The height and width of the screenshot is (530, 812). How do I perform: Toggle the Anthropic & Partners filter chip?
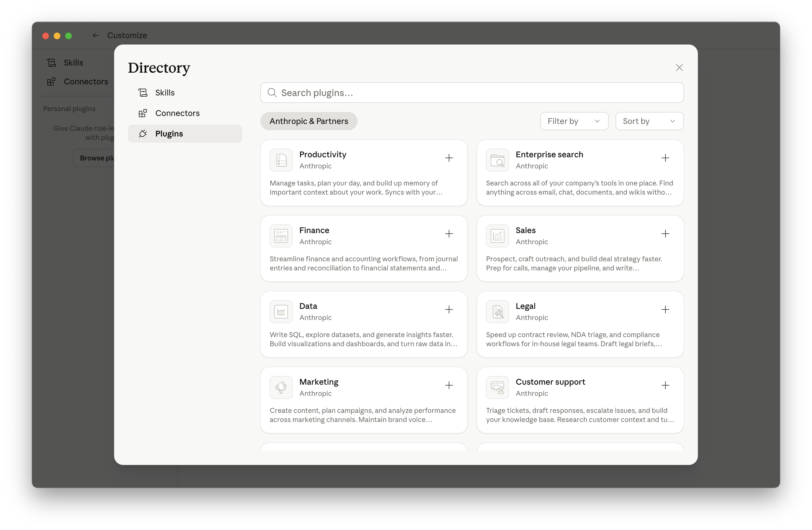[308, 121]
